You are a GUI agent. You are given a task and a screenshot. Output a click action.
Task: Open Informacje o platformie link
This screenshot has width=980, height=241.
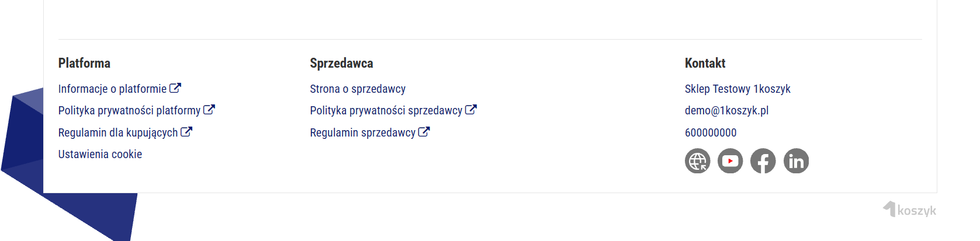112,89
